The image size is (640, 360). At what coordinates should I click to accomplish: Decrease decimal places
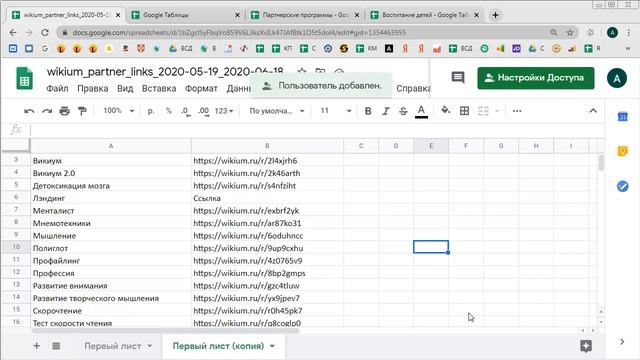tap(186, 111)
